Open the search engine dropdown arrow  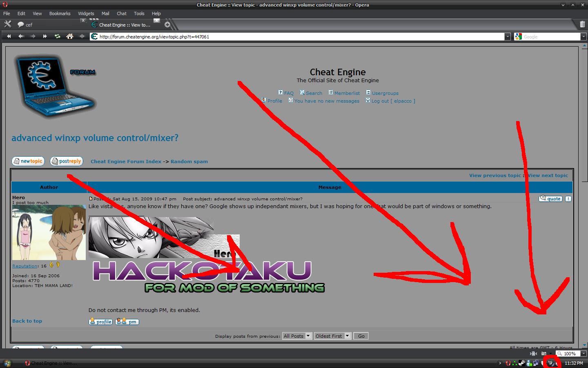[584, 36]
